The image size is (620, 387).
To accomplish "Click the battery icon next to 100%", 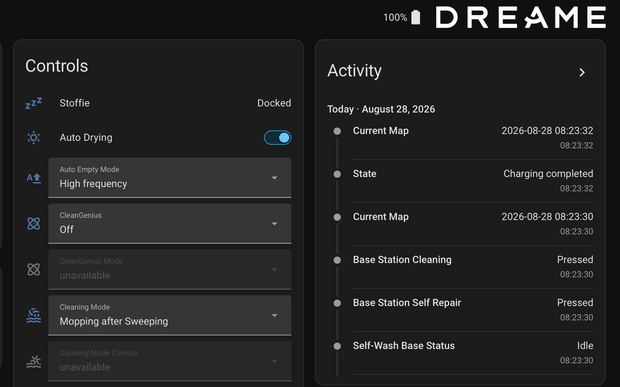I will pyautogui.click(x=416, y=17).
